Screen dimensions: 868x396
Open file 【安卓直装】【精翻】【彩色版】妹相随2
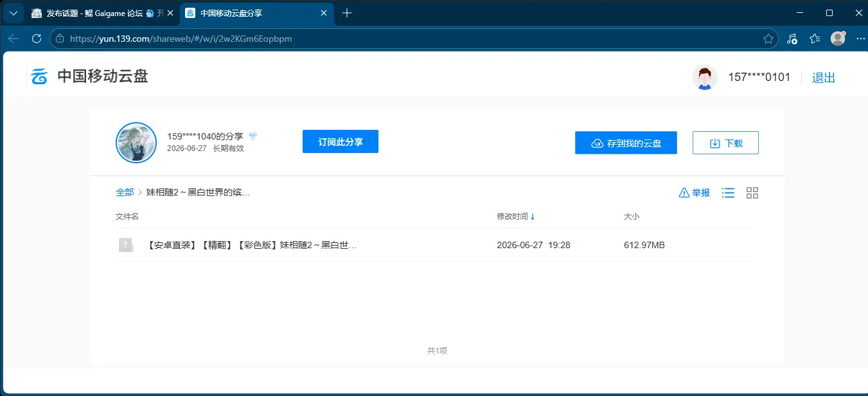pos(251,245)
